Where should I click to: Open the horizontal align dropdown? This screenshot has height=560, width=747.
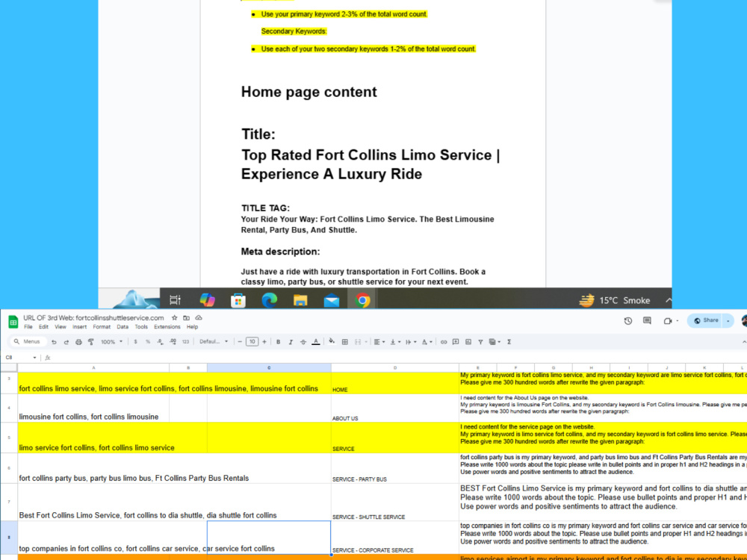[379, 342]
